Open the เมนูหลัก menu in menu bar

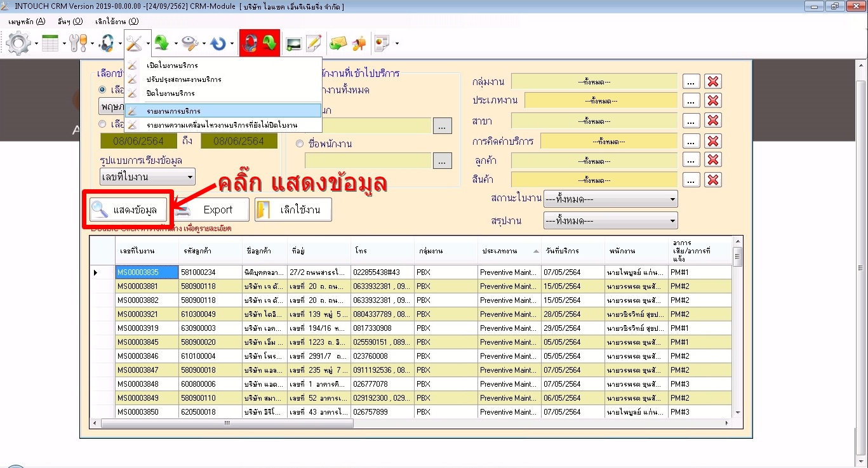tap(27, 21)
